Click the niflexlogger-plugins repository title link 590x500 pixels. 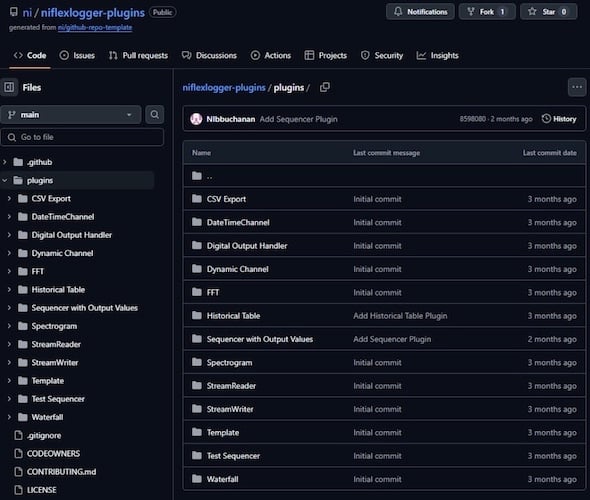tap(93, 13)
